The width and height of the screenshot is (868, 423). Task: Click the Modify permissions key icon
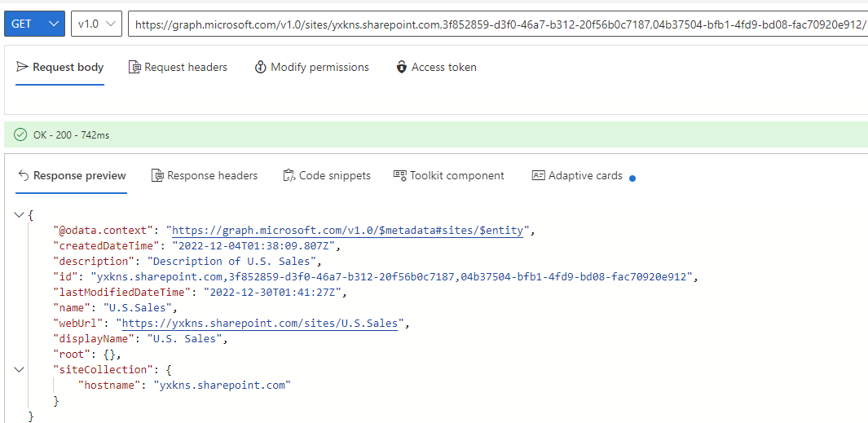[x=260, y=68]
